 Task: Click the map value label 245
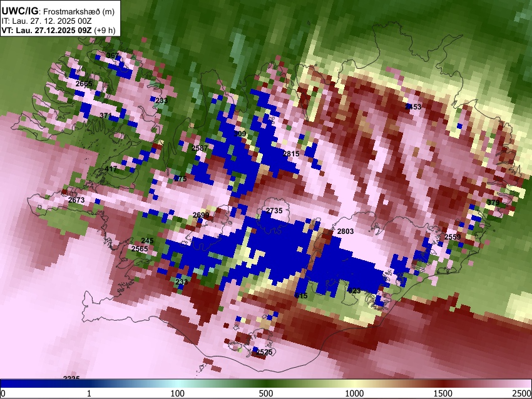147,241
